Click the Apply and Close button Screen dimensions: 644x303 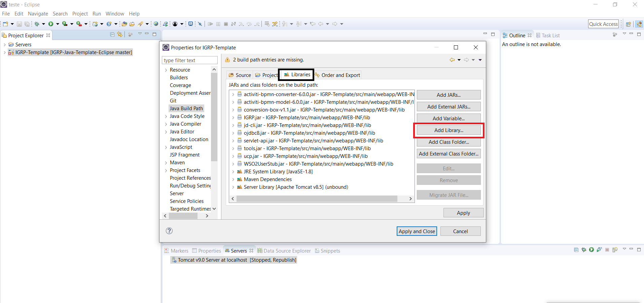[x=417, y=231]
